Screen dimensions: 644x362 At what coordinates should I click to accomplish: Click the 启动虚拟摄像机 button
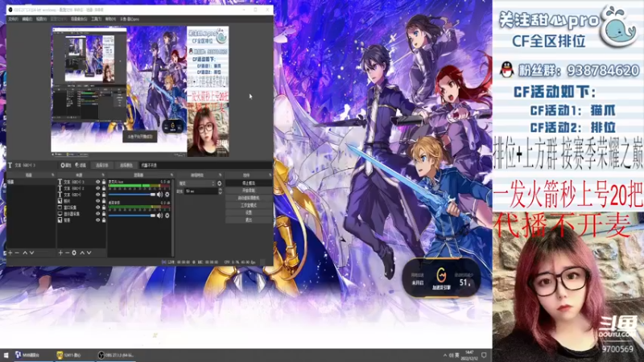[249, 198]
